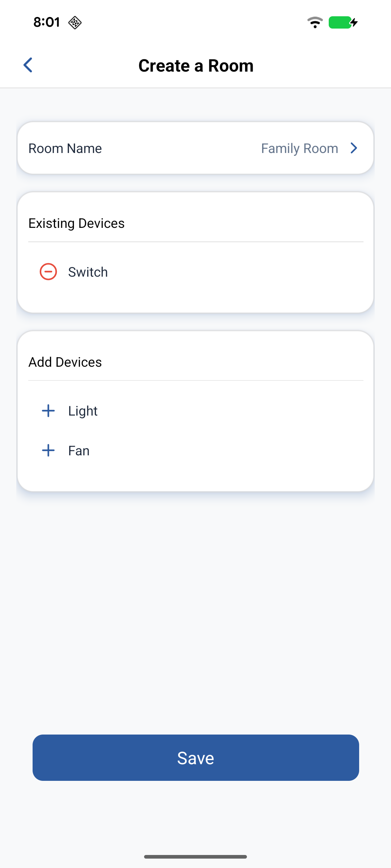Tap the Existing Devices section header
391x868 pixels.
(76, 224)
